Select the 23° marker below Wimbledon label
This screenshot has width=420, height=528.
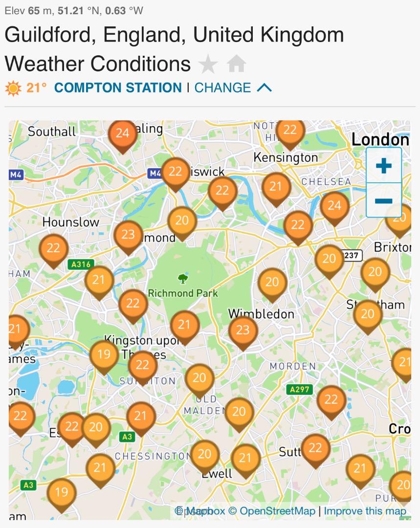(x=243, y=333)
